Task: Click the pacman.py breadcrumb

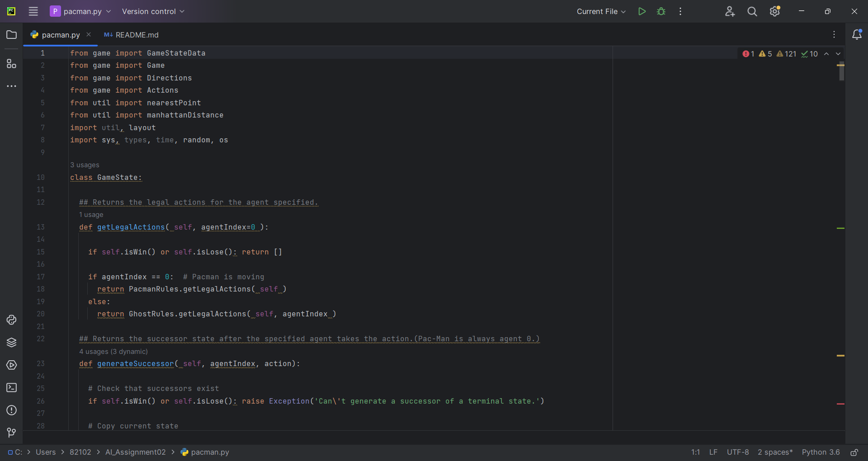Action: pos(205,452)
